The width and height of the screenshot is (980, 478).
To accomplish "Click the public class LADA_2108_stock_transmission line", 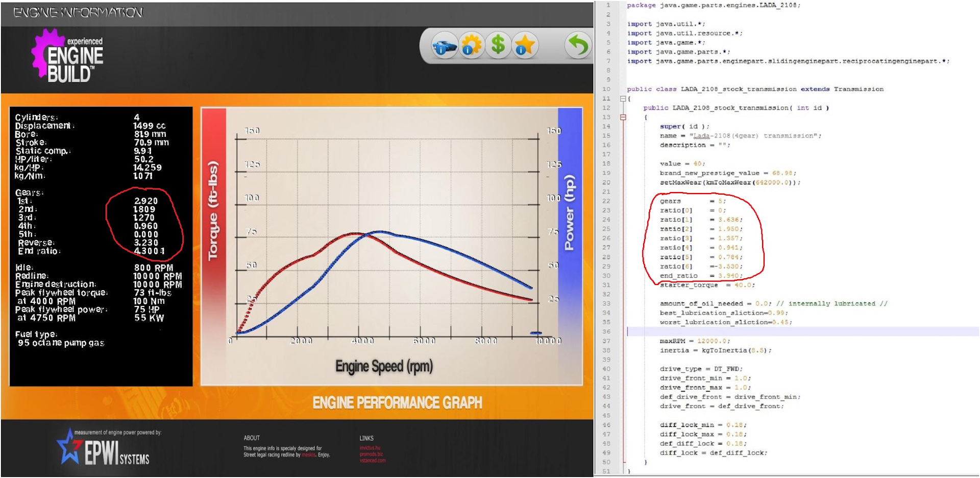I will click(755, 89).
